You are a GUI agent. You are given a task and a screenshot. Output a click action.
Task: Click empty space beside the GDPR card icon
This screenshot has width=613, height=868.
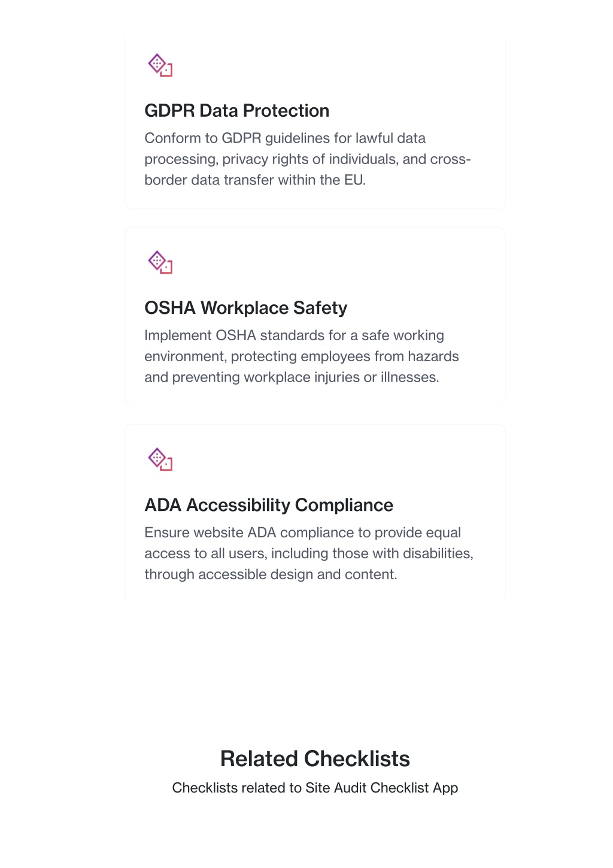[335, 65]
